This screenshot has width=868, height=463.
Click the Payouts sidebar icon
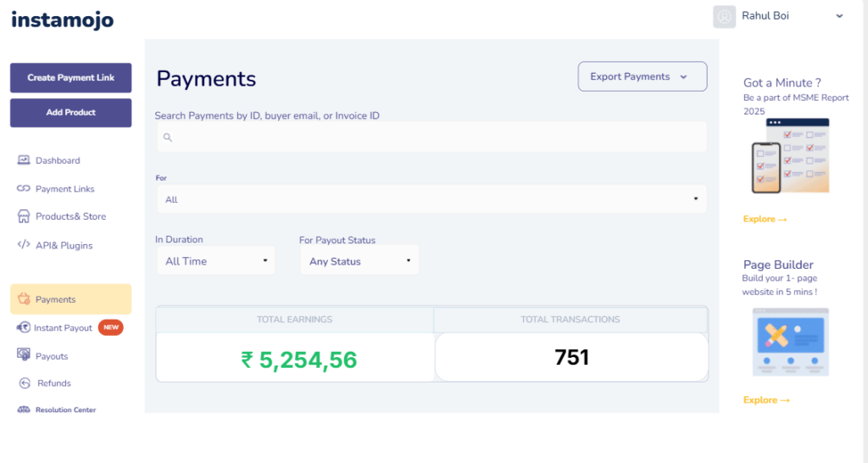click(23, 354)
